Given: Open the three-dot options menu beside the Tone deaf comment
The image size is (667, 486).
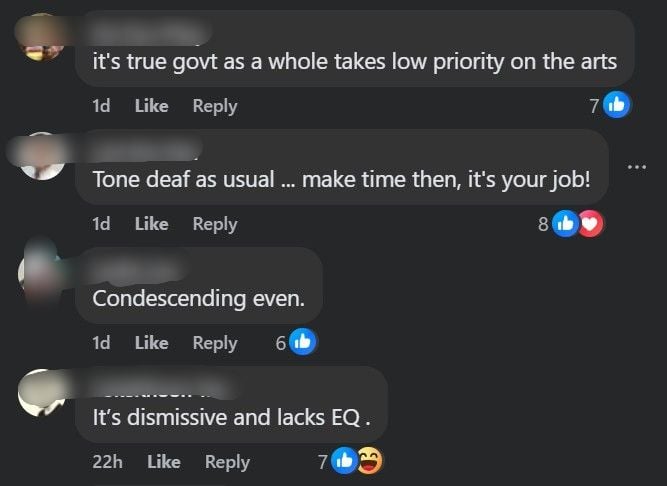Looking at the screenshot, I should [637, 167].
